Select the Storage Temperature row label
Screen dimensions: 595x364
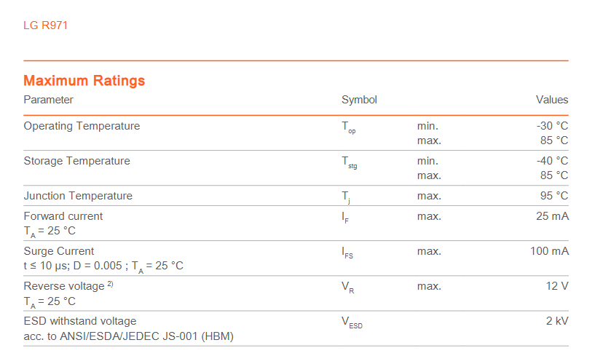pyautogui.click(x=76, y=161)
